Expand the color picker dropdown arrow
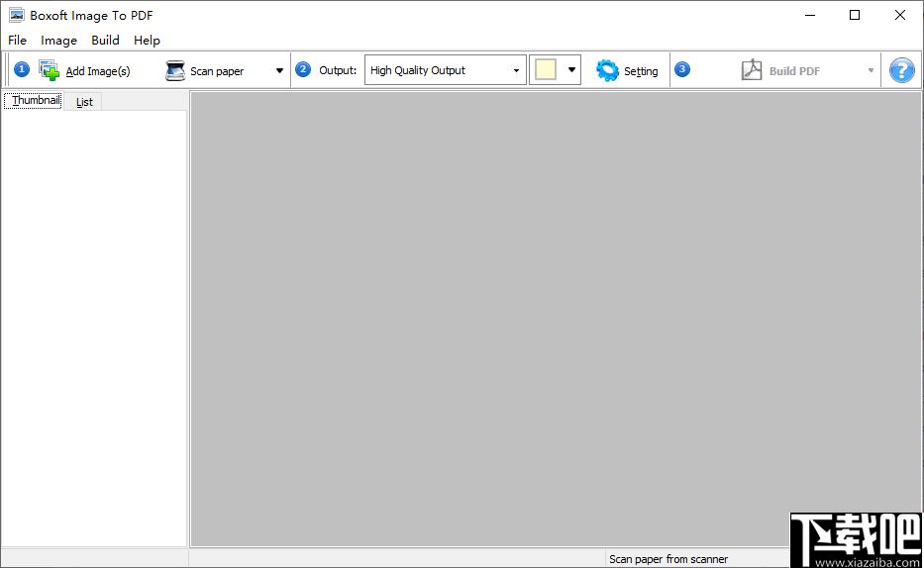924x568 pixels. tap(571, 70)
